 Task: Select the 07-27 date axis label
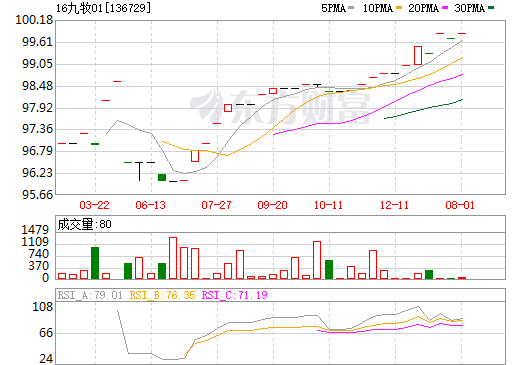(x=217, y=205)
